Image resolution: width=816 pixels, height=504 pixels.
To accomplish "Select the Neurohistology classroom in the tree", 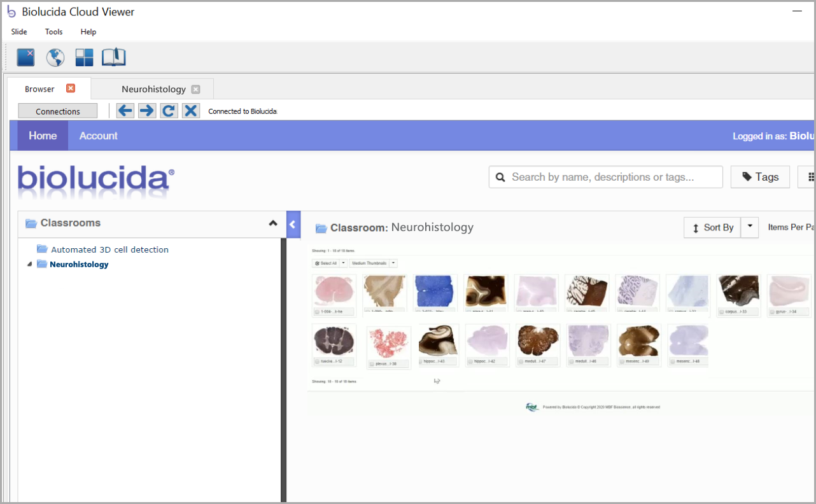I will [x=79, y=264].
